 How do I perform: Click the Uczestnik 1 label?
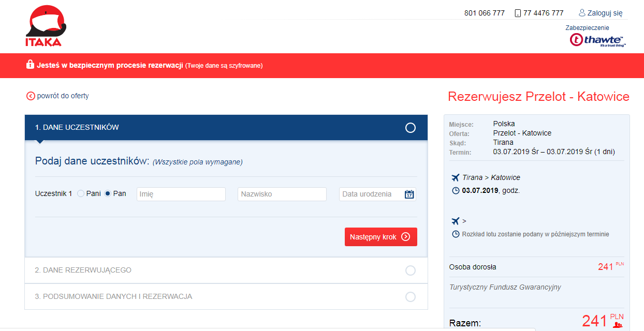tap(54, 194)
